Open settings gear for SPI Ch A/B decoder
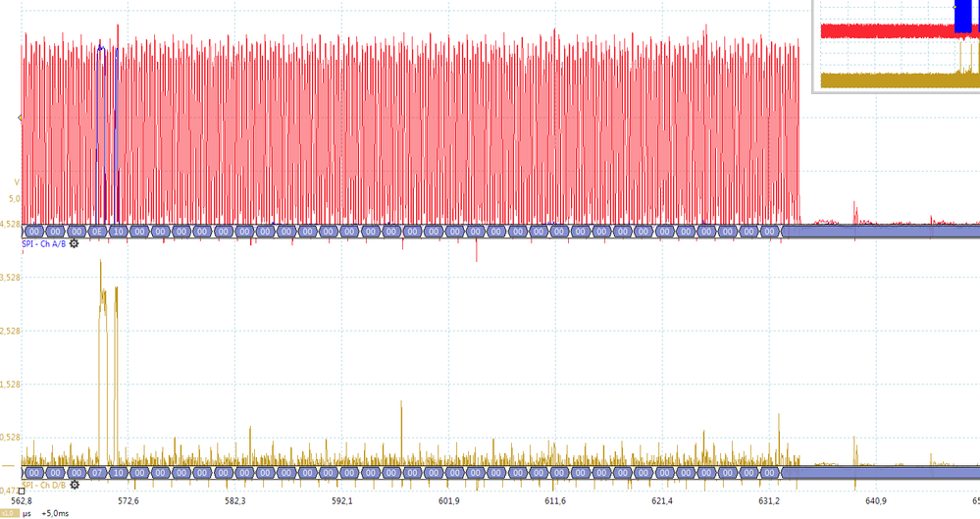 74,243
